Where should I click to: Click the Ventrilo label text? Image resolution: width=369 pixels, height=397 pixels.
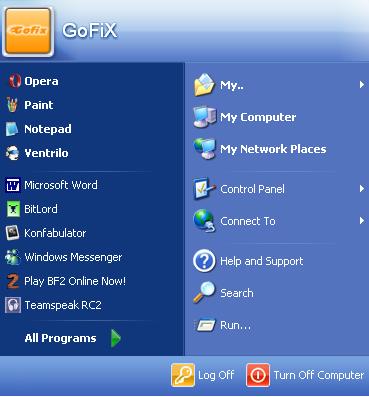point(46,153)
